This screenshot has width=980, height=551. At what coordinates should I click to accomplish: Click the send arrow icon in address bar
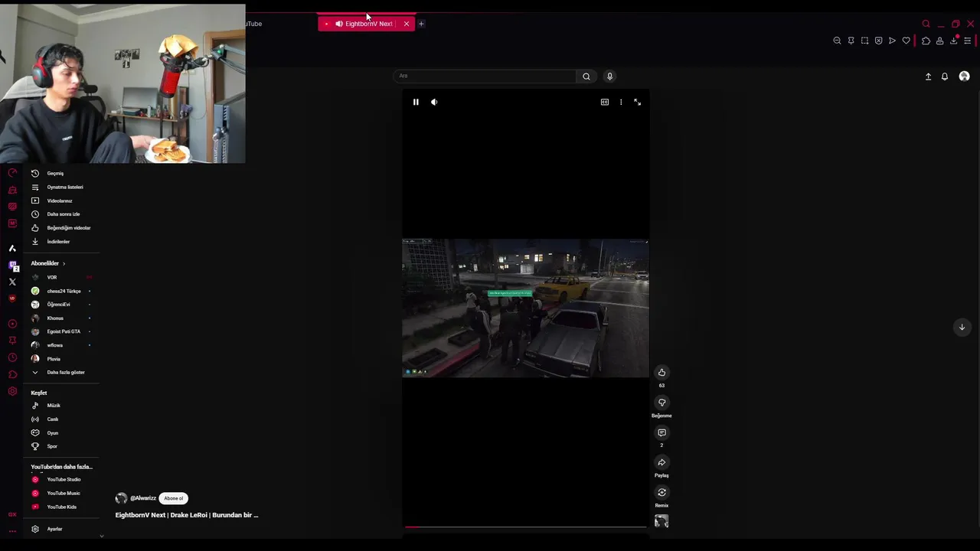tap(892, 41)
